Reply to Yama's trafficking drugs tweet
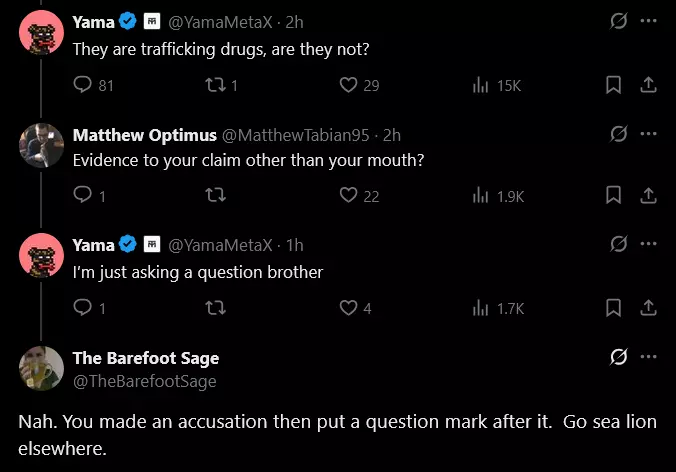The width and height of the screenshot is (676, 472). 93,85
